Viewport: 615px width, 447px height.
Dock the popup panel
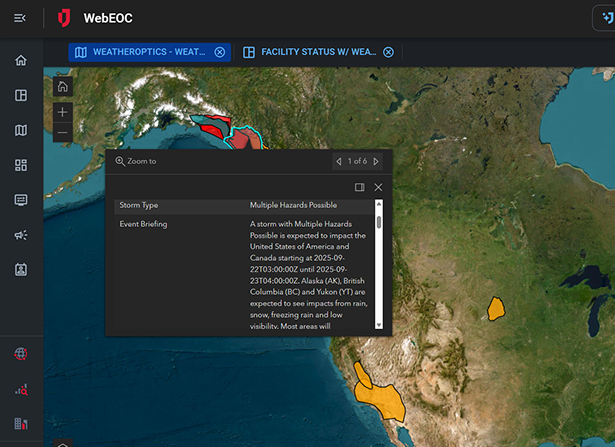pos(360,187)
